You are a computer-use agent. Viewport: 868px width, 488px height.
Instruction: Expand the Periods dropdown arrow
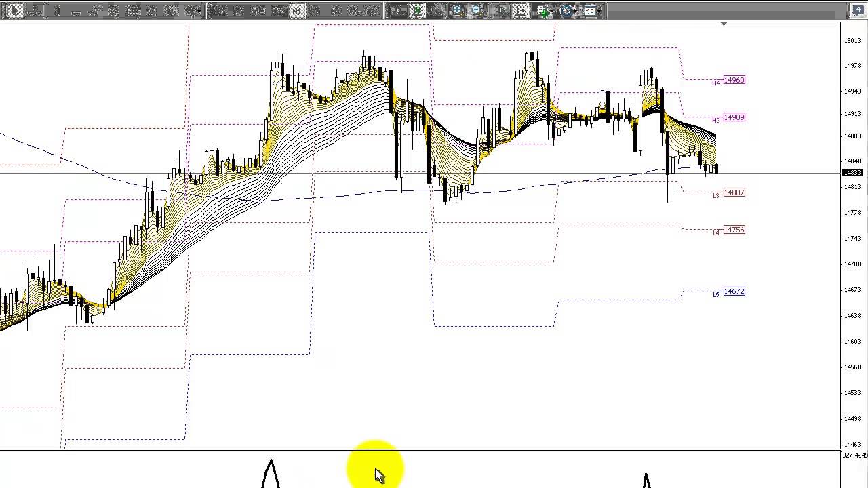point(576,11)
